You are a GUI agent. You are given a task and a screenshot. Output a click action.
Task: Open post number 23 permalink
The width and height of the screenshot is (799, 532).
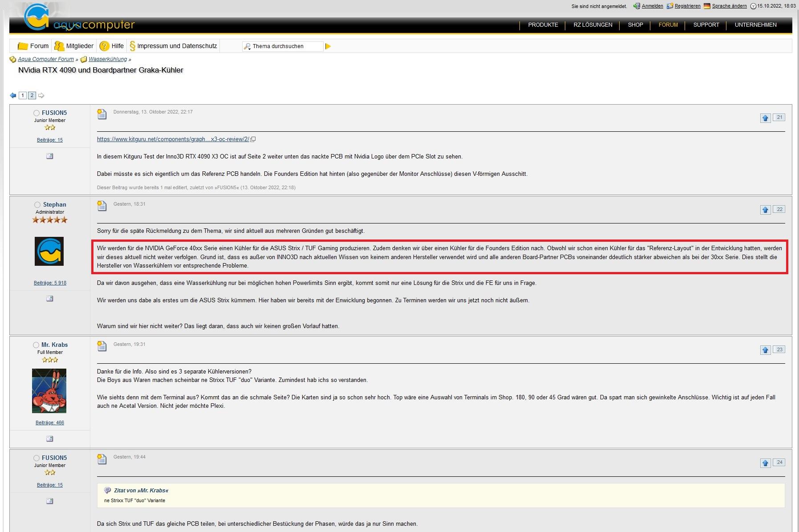(x=779, y=349)
